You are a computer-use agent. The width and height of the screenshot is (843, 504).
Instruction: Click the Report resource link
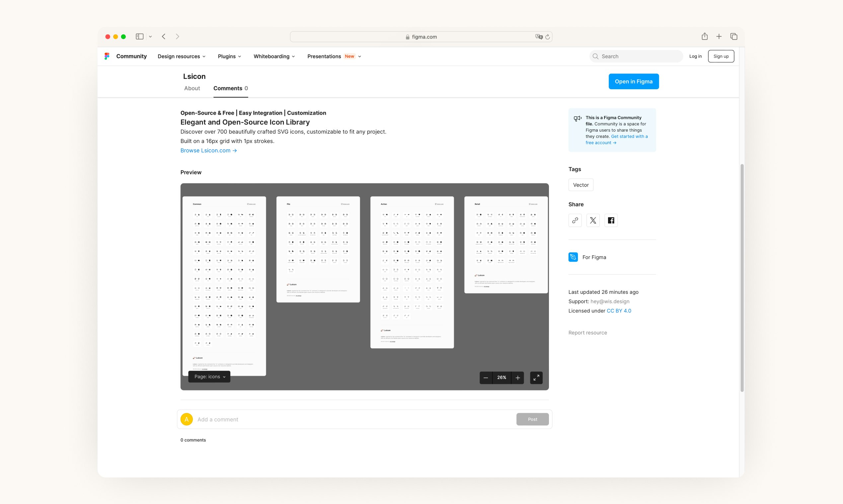(x=588, y=333)
